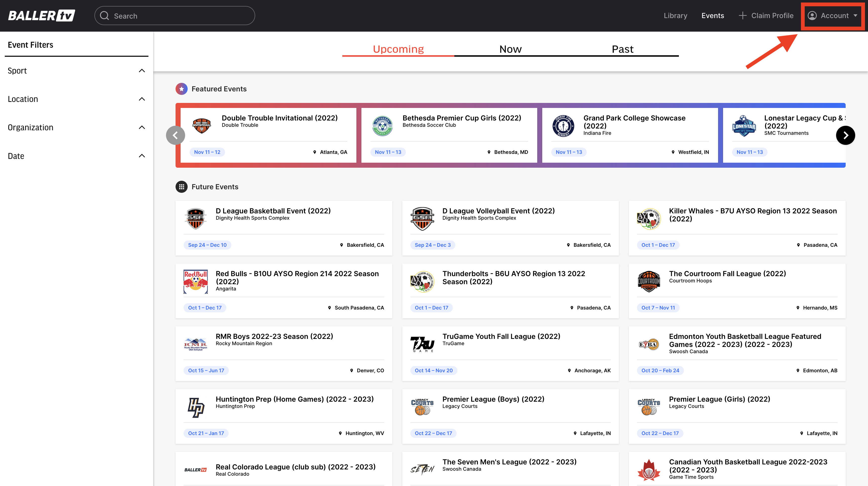Switch to the Upcoming tab
Screen dimensions: 868x486
pos(398,49)
